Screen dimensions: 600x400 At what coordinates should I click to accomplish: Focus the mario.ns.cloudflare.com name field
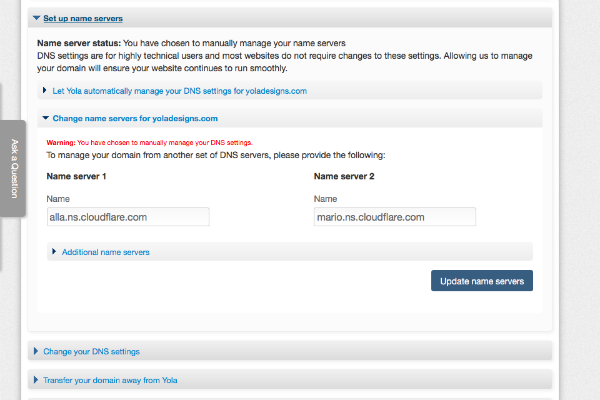pyautogui.click(x=395, y=217)
